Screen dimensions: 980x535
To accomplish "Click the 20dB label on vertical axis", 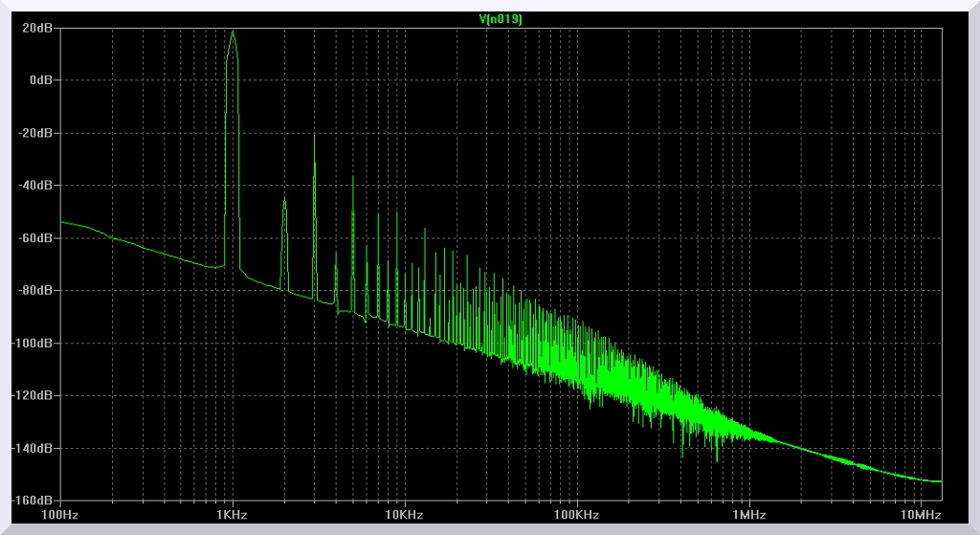I will click(x=38, y=28).
